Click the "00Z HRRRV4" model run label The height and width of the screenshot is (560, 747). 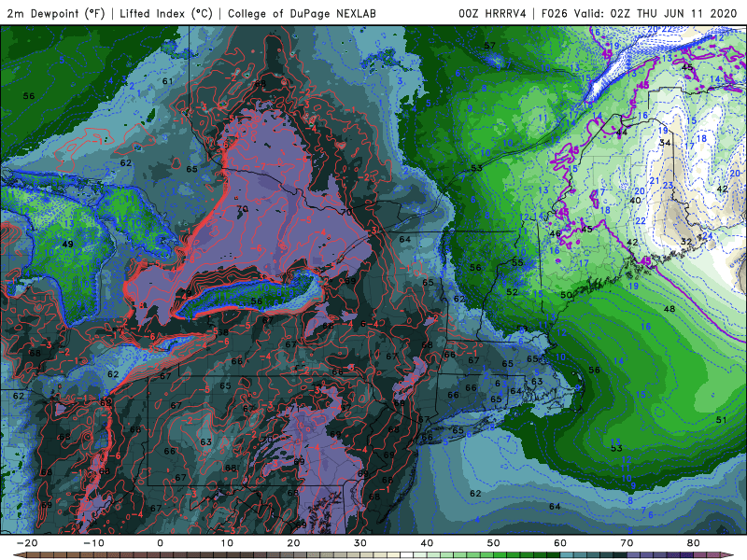492,13
